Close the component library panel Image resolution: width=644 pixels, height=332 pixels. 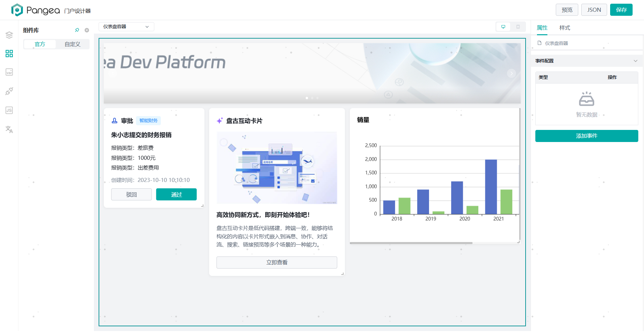87,30
